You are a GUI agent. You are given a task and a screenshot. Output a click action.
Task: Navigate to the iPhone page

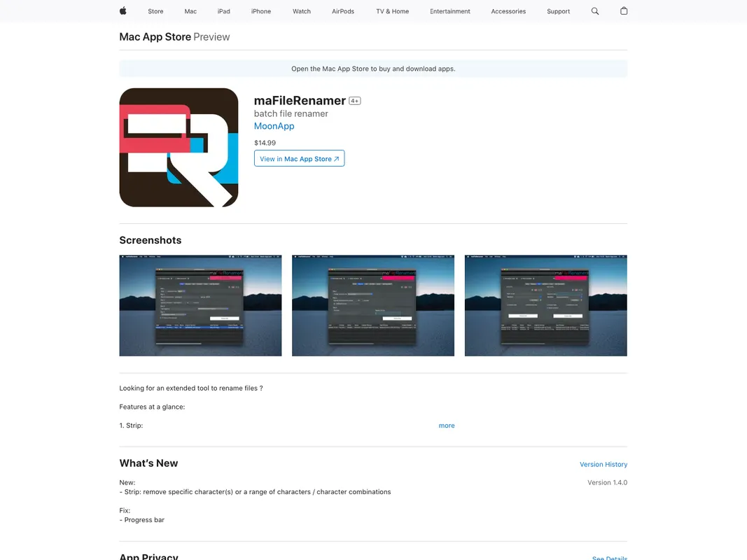(x=260, y=11)
